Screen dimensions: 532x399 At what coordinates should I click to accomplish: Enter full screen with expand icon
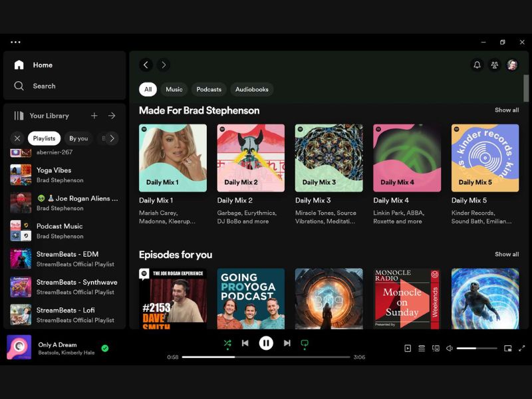click(x=522, y=348)
